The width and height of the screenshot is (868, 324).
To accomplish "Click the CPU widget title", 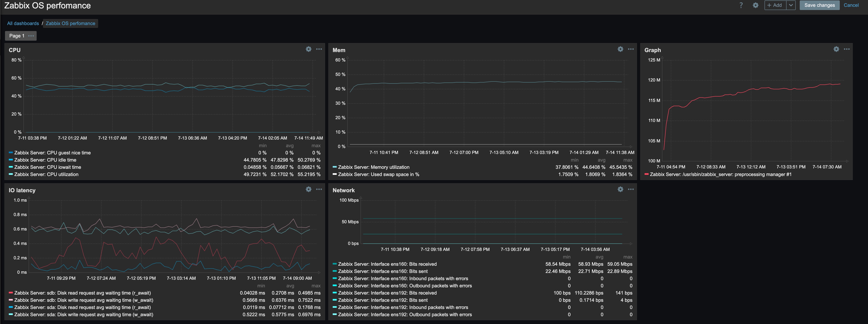I will pos(14,50).
